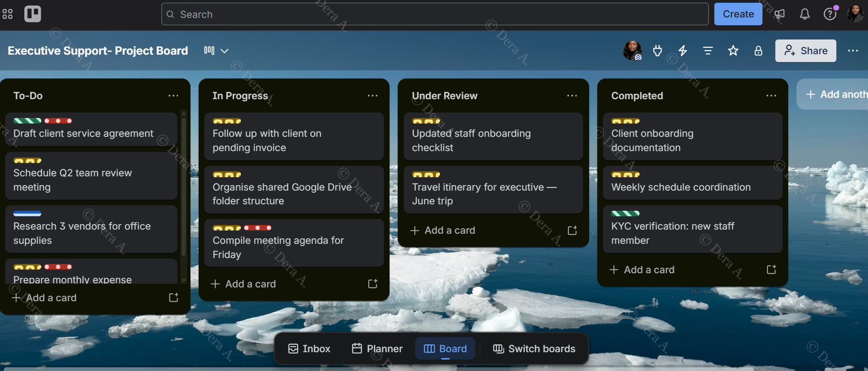Open the filter cards icon
The height and width of the screenshot is (371, 868).
pos(708,51)
